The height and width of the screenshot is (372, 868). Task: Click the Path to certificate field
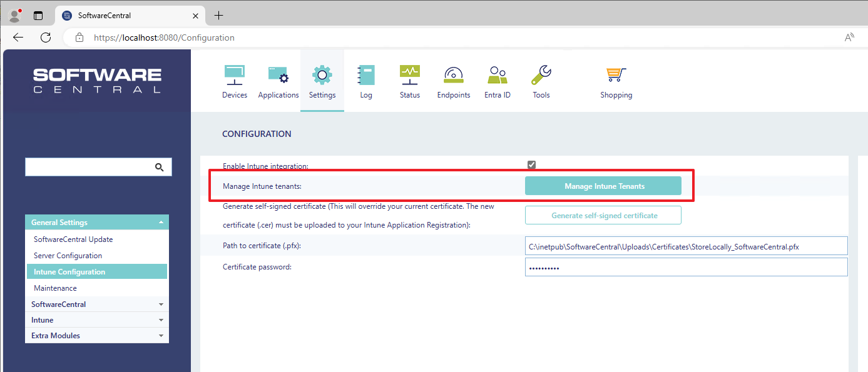pos(686,246)
